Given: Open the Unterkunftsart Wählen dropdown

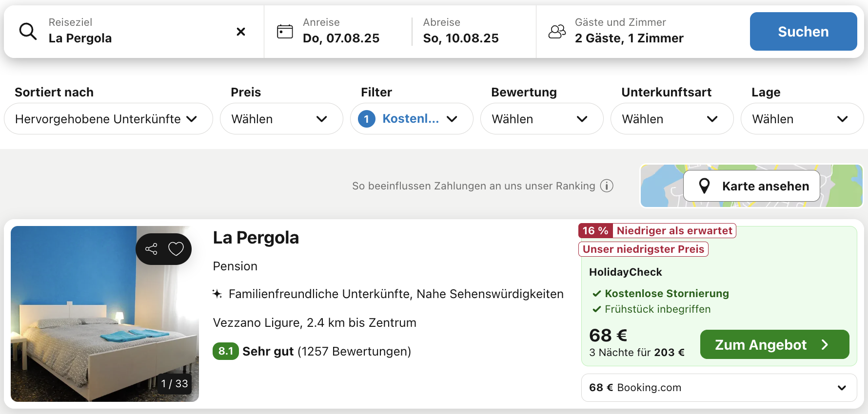Looking at the screenshot, I should click(x=672, y=119).
